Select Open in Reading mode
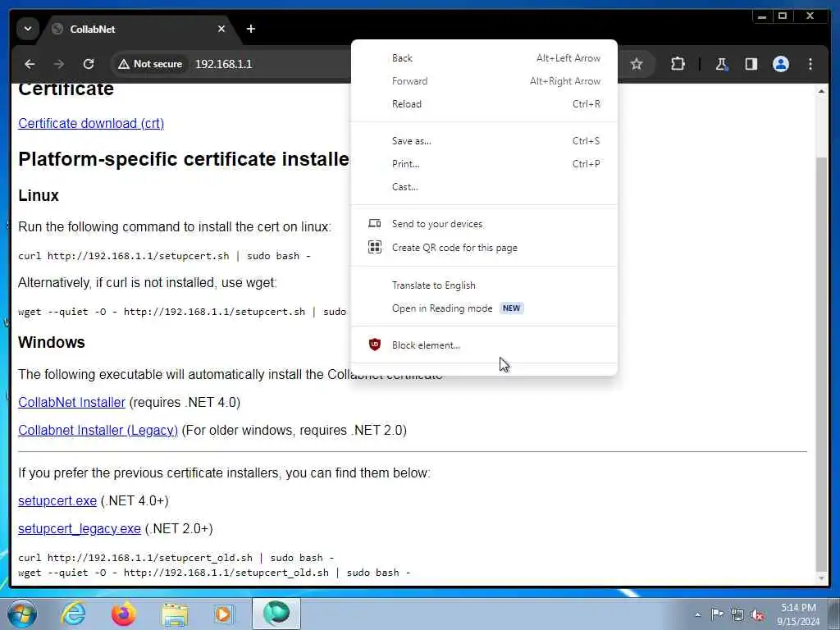The height and width of the screenshot is (630, 840). pos(484,308)
